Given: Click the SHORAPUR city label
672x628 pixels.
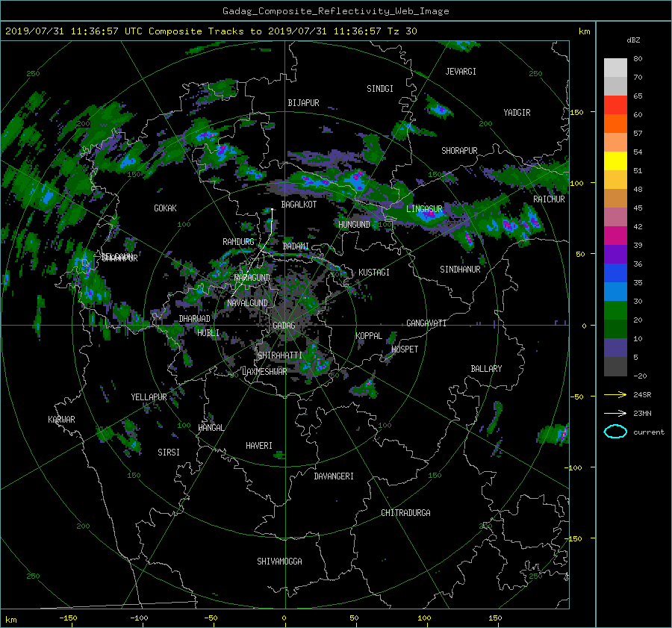Looking at the screenshot, I should (x=459, y=151).
